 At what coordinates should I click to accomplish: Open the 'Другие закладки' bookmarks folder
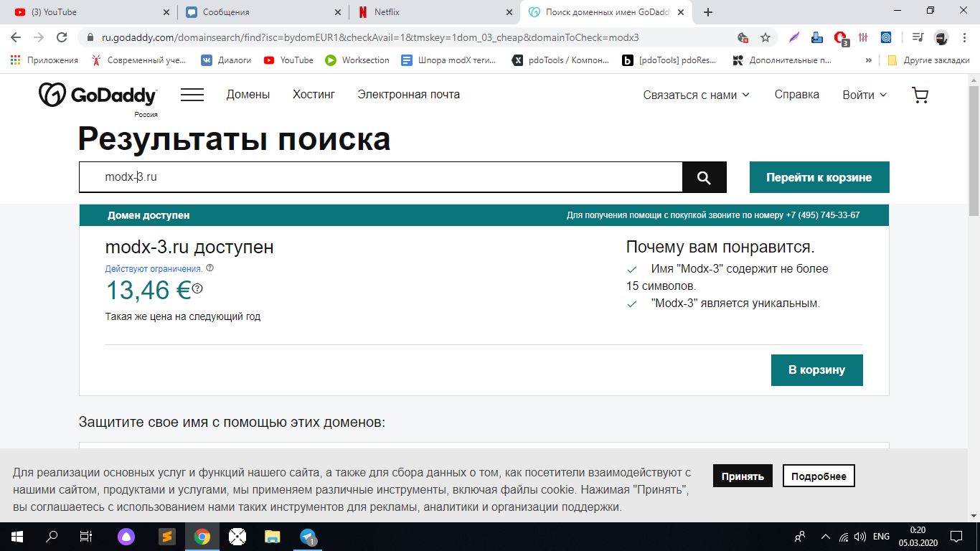point(928,60)
